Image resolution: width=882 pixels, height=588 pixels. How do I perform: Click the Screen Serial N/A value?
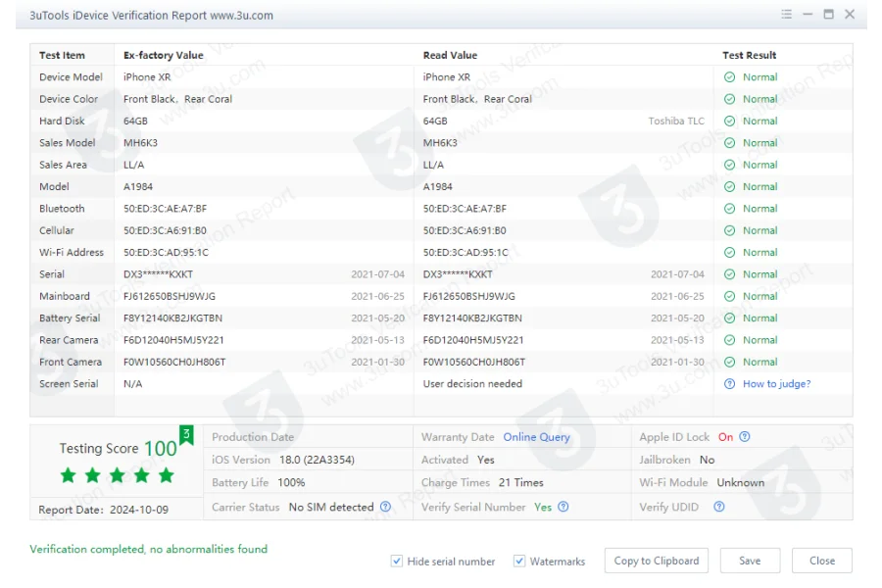tap(132, 384)
